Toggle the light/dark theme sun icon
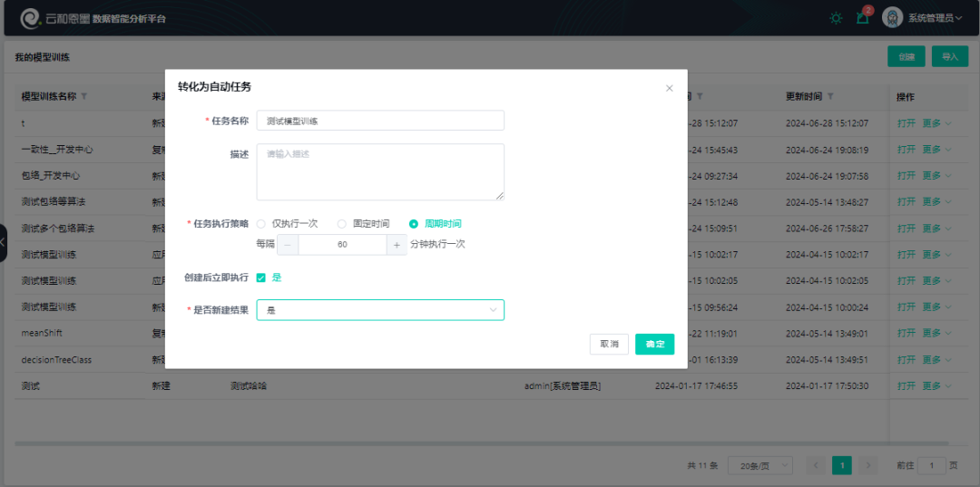This screenshot has width=980, height=487. click(x=836, y=18)
